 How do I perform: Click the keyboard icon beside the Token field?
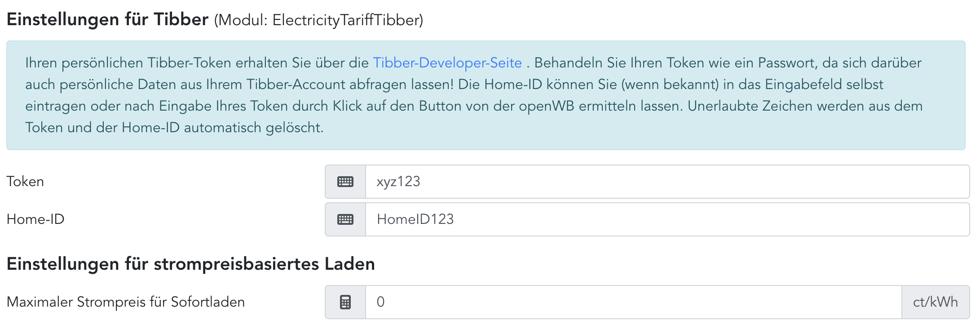(x=345, y=182)
